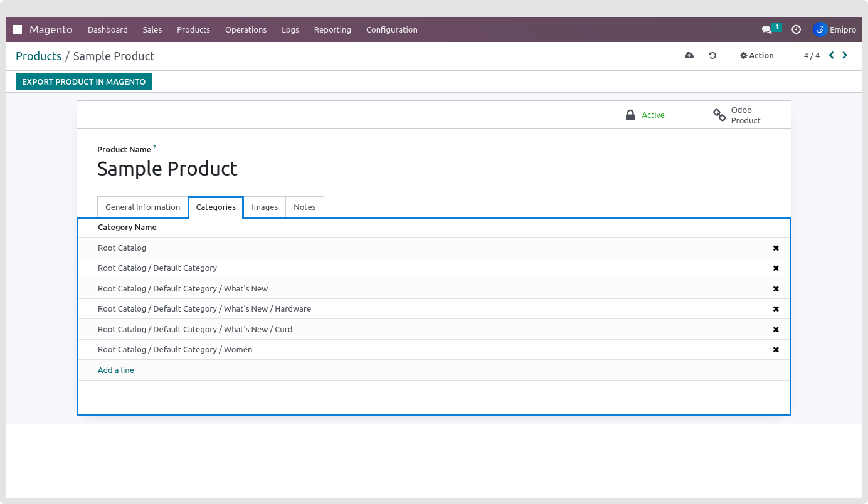Viewport: 868px width, 504px height.
Task: Remove the Women category row
Action: tap(776, 350)
